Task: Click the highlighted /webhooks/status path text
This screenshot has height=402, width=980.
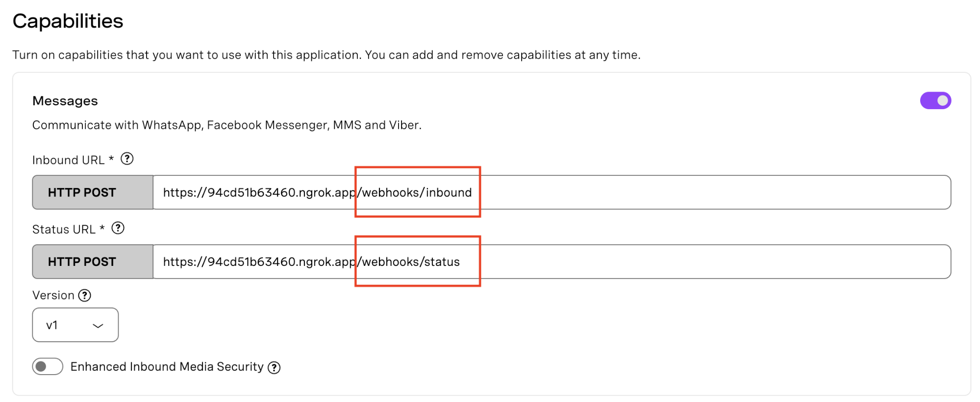Action: click(x=408, y=261)
